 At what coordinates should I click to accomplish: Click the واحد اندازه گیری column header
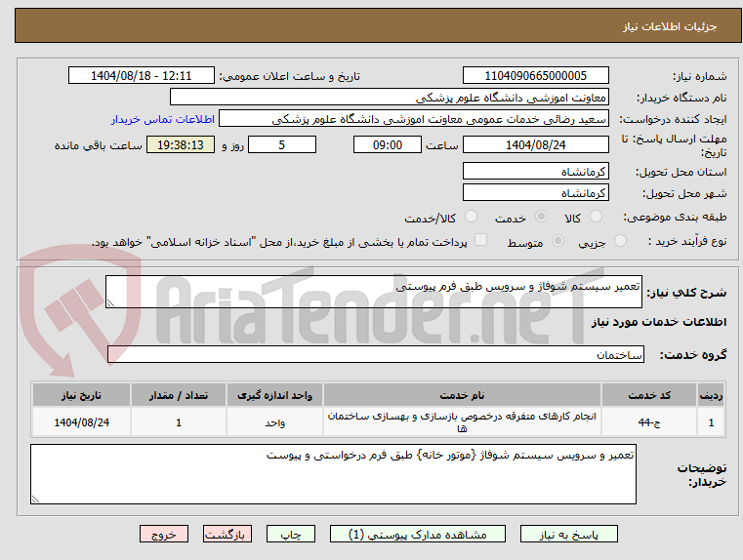click(x=274, y=395)
